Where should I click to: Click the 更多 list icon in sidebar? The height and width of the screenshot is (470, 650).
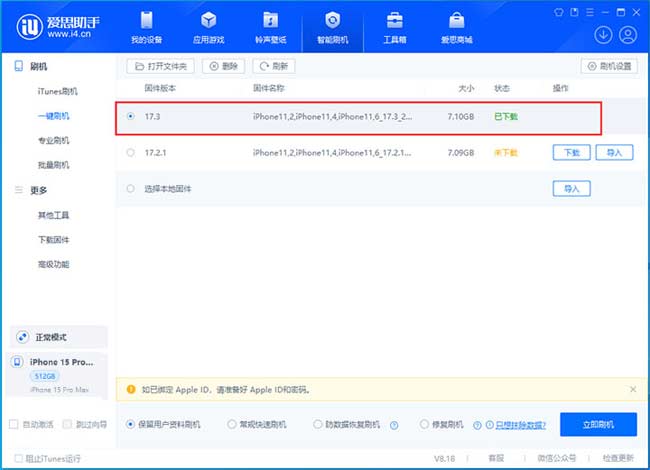pyautogui.click(x=19, y=190)
